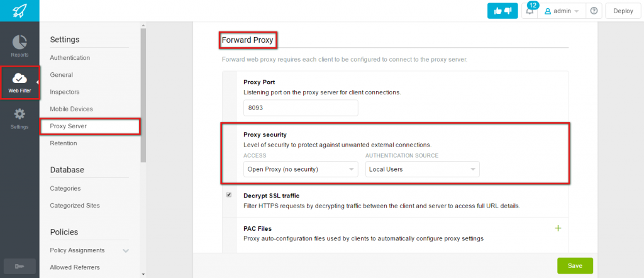Open the Authentication Source Local Users dropdown
Viewport: 644px width, 278px height.
click(423, 169)
